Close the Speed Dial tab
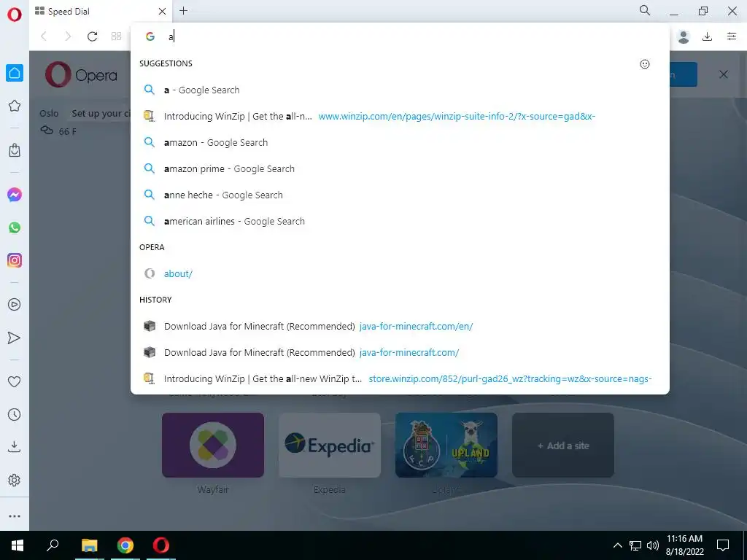The image size is (747, 560). 162,12
